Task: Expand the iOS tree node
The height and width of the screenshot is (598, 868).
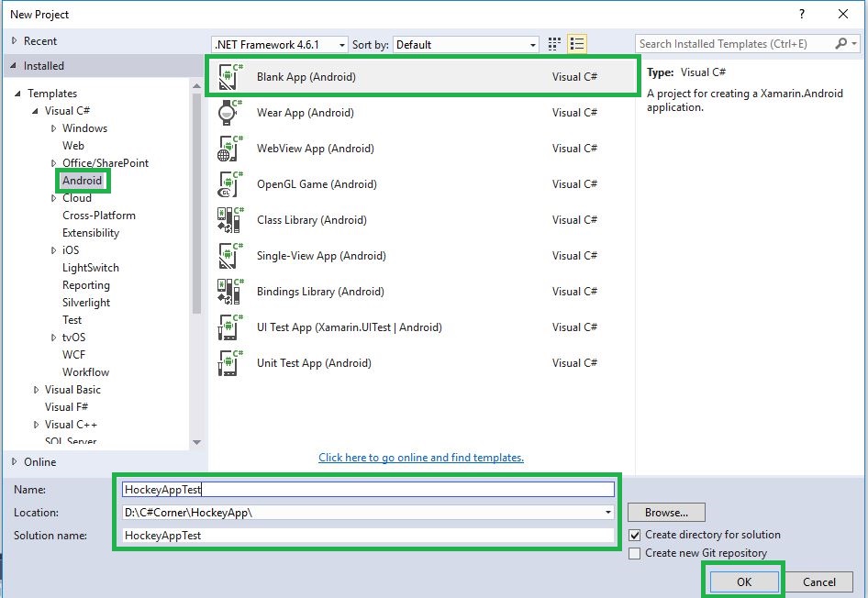Action: 54,250
